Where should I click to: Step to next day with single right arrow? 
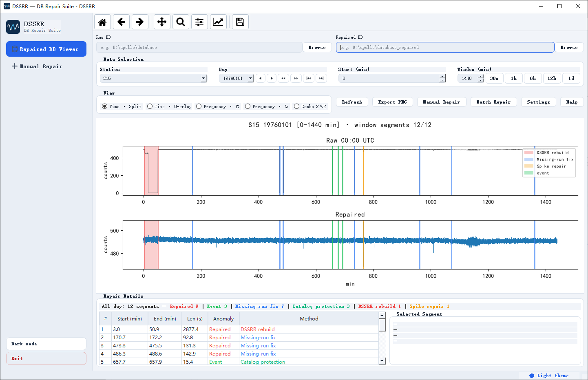click(x=272, y=78)
